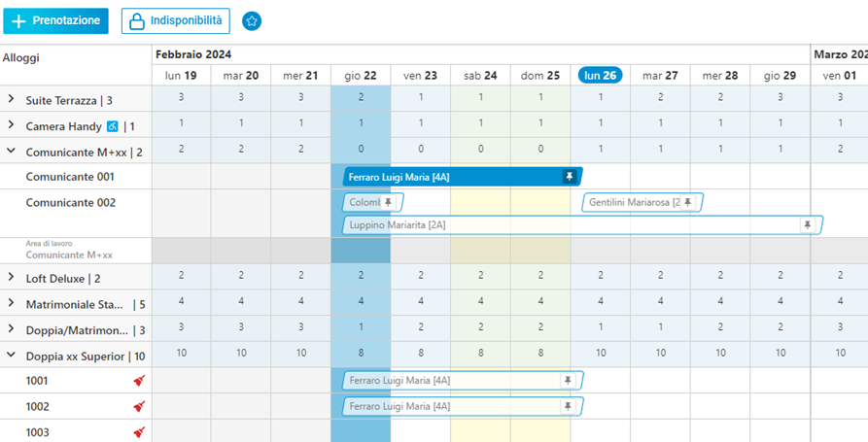Open the Indisponibilità button
The width and height of the screenshot is (868, 442).
(x=176, y=21)
